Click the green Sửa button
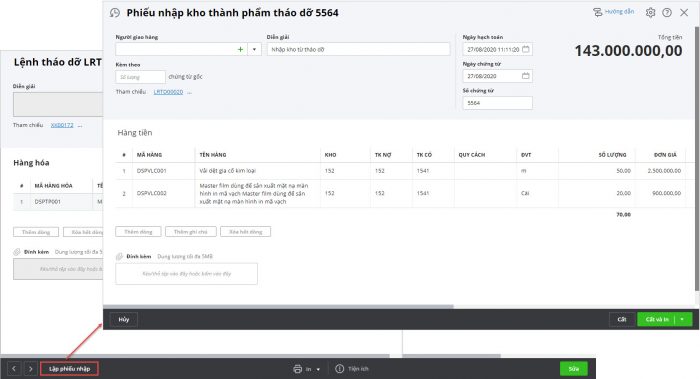Screen dimensions: 700x379 click(574, 369)
